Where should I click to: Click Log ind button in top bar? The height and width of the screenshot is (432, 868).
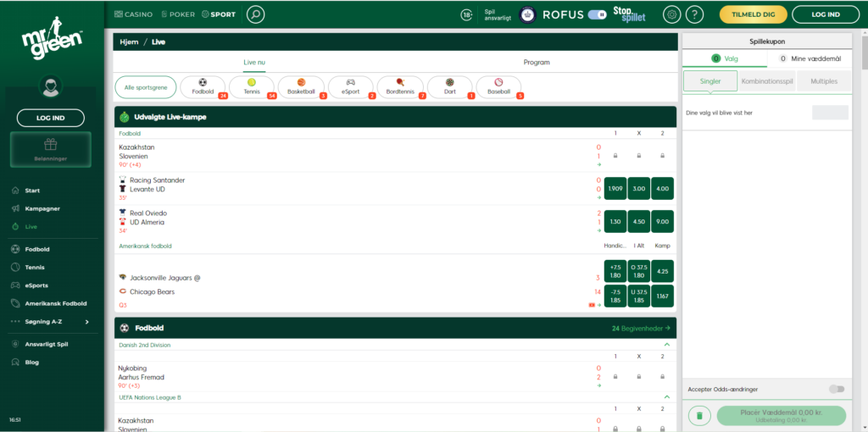click(826, 14)
